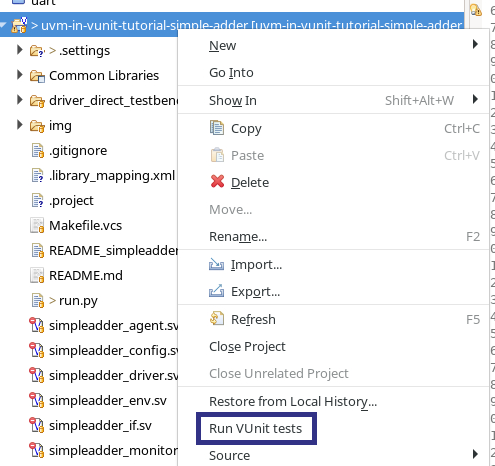The width and height of the screenshot is (495, 466).
Task: Select the .library_mapping.xml file name
Action: click(x=112, y=176)
